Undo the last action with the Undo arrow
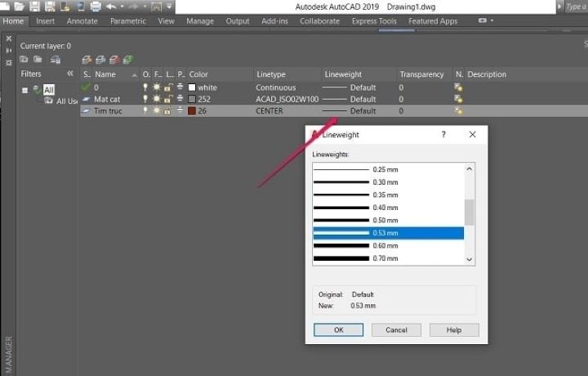This screenshot has height=376, width=588. (111, 6)
